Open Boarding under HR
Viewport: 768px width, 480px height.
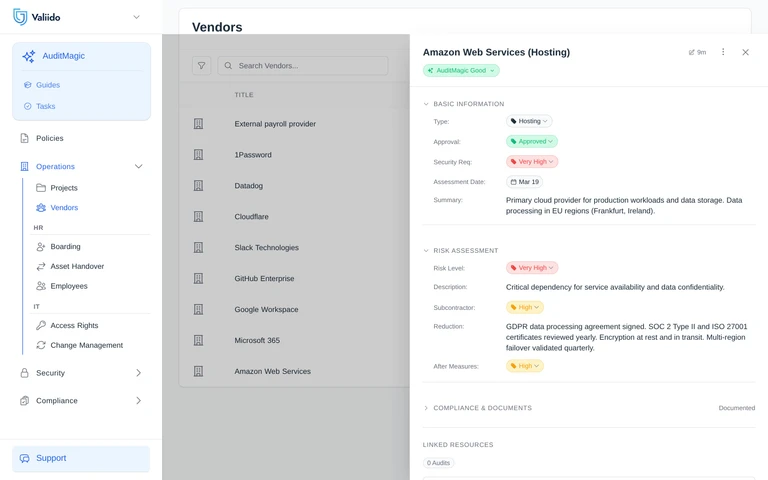pos(65,246)
